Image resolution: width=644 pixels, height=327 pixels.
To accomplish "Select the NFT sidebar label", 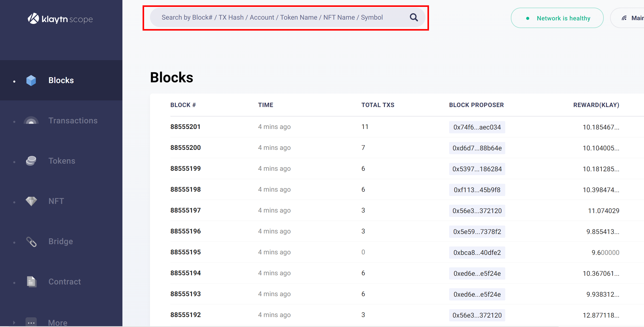I will tap(56, 201).
